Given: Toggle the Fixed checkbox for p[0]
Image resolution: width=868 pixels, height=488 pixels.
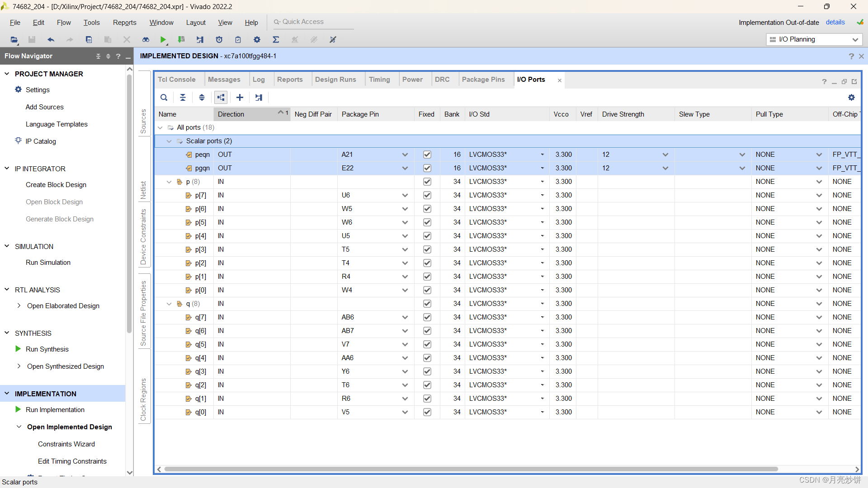Looking at the screenshot, I should [x=427, y=290].
